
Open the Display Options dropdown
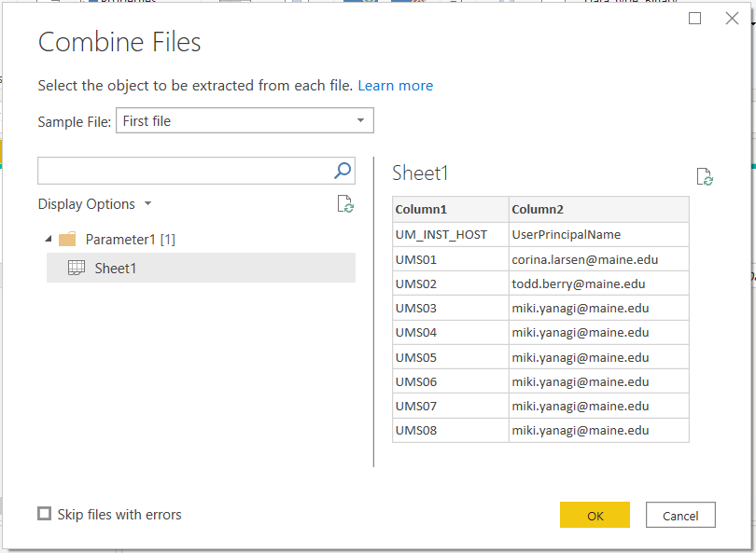[95, 204]
